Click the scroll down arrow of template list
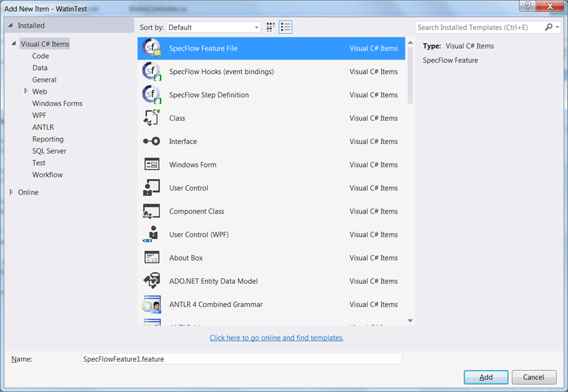The width and height of the screenshot is (568, 392). [x=410, y=320]
